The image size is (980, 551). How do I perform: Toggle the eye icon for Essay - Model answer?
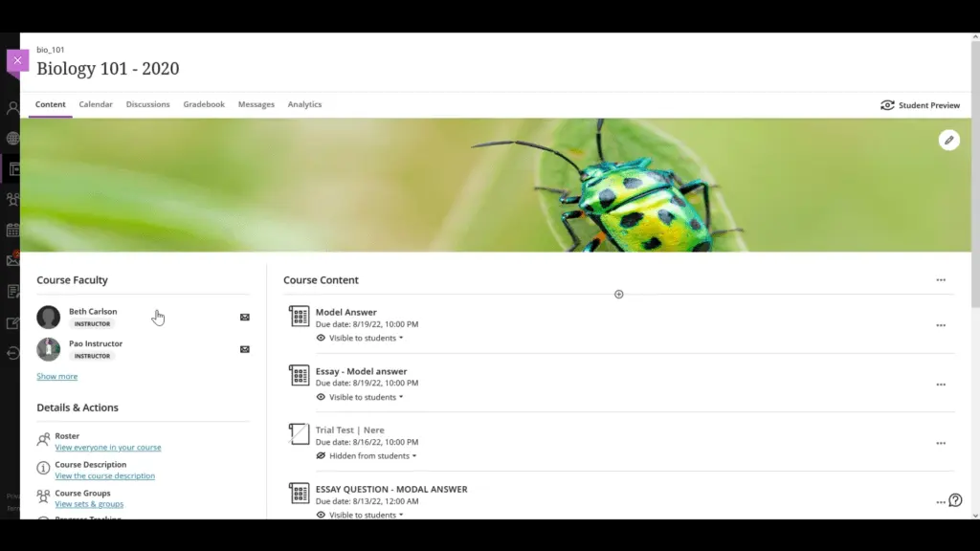coord(321,397)
